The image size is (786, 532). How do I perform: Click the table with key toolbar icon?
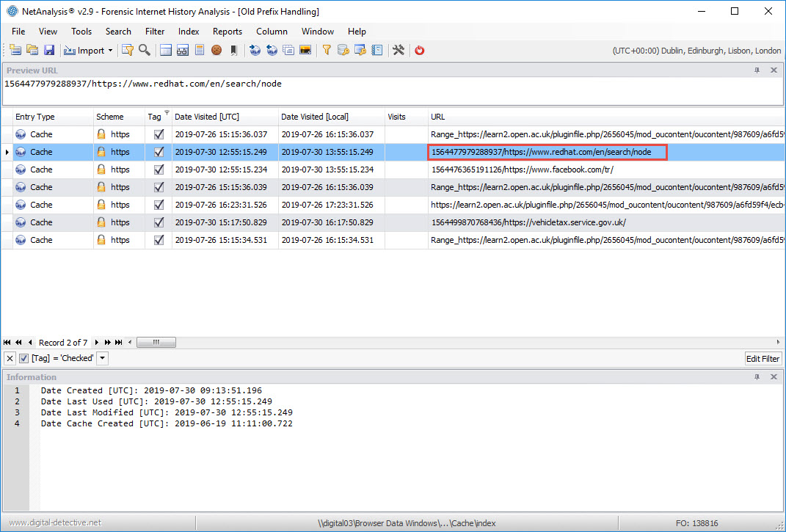coord(360,50)
